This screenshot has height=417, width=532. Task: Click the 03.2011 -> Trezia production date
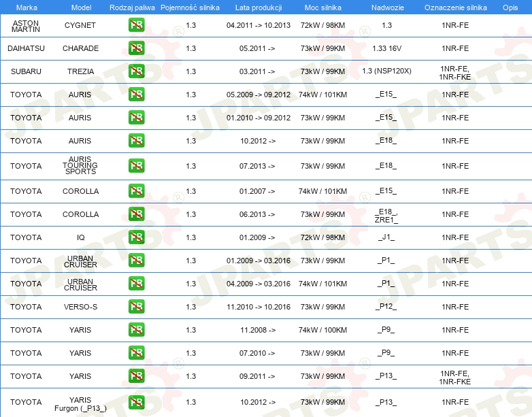point(257,71)
